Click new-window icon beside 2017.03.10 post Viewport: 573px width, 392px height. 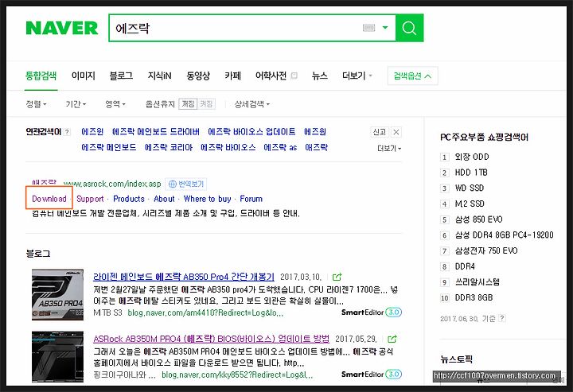pyautogui.click(x=337, y=277)
